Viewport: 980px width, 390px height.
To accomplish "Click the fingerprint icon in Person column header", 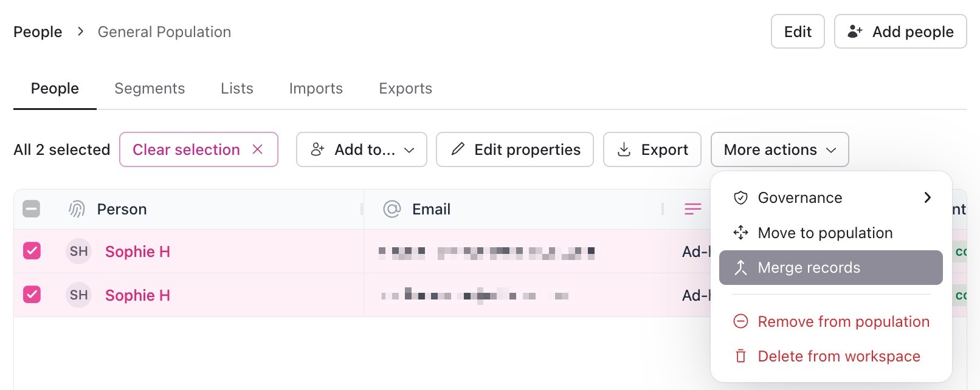I will coord(77,210).
